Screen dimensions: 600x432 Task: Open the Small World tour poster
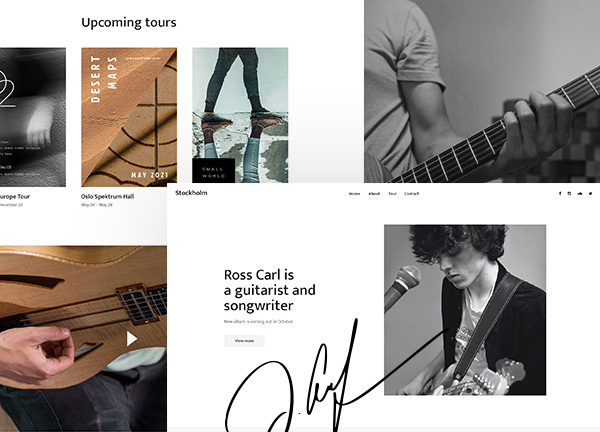[x=240, y=115]
